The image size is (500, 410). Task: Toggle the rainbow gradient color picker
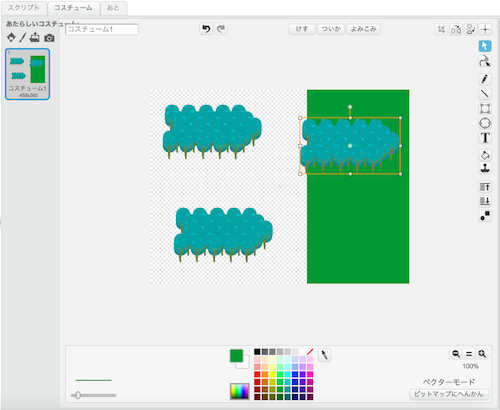pyautogui.click(x=239, y=391)
